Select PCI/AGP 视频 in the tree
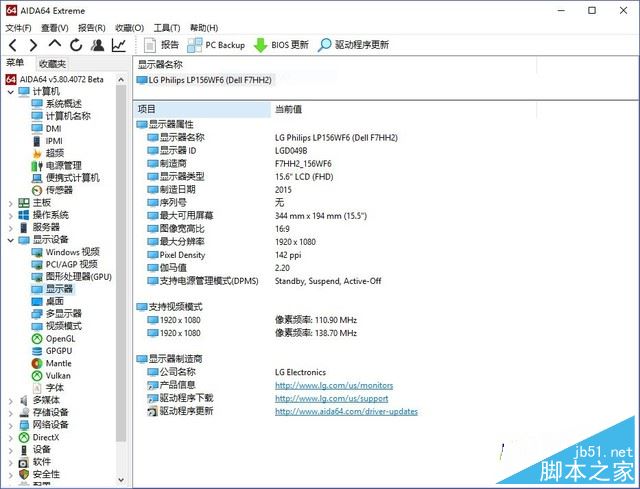The image size is (640, 489). [64, 264]
